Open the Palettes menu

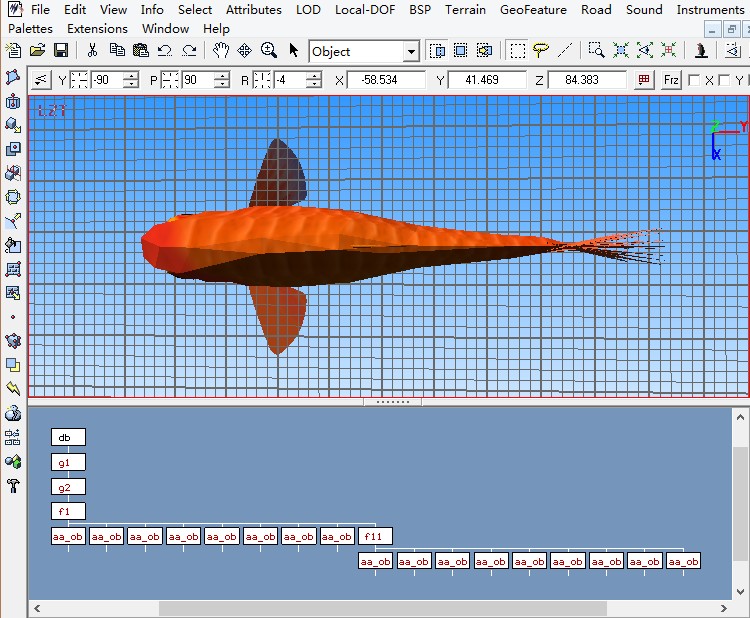30,29
